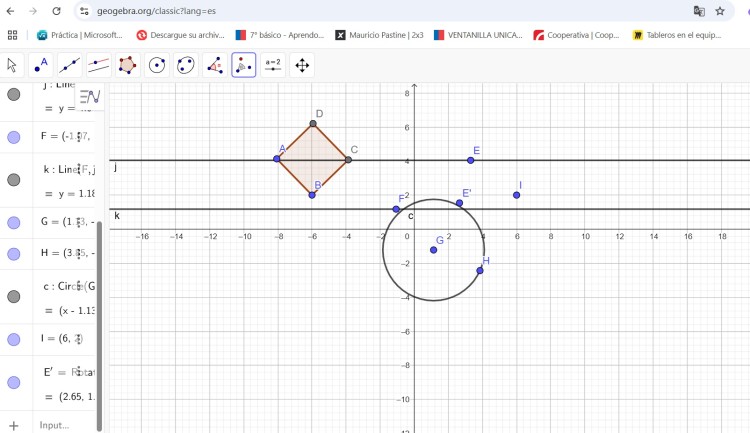Select the Move Graphics View tool
The width and height of the screenshot is (750, 433).
[302, 65]
